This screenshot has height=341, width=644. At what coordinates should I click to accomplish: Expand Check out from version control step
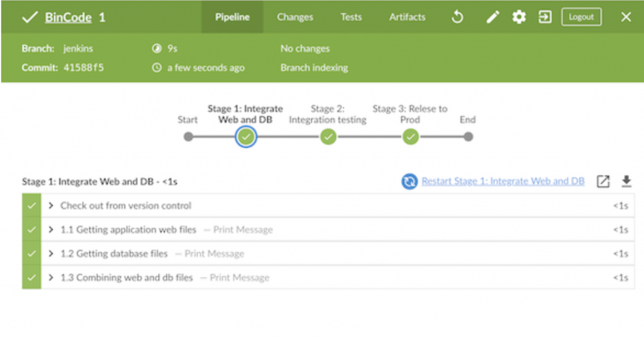[x=51, y=205]
